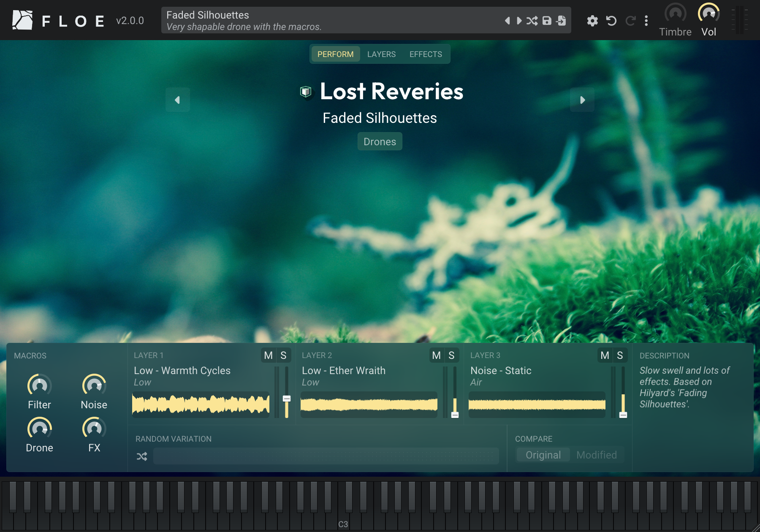Mute Layer 2

(x=437, y=356)
